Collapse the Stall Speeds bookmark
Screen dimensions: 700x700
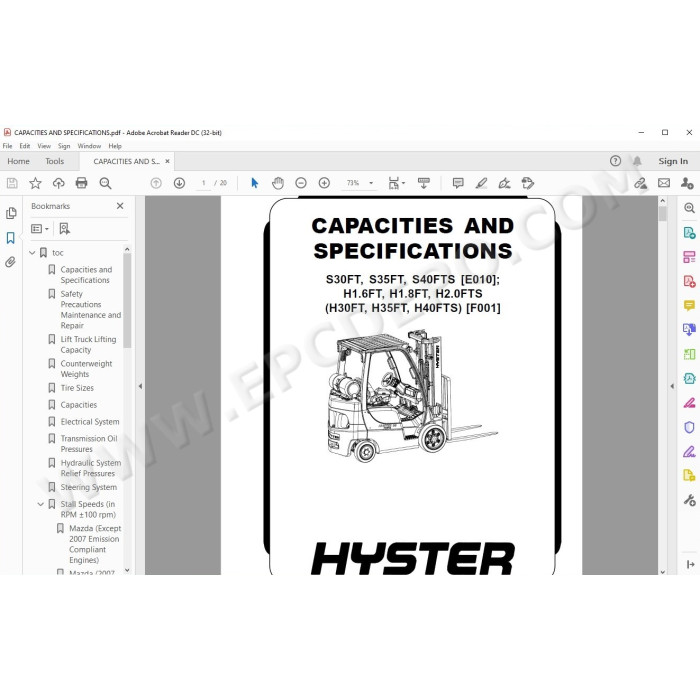(41, 504)
